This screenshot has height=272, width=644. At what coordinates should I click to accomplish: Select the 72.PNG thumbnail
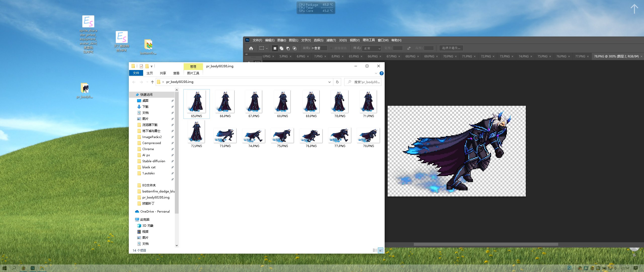tap(196, 134)
